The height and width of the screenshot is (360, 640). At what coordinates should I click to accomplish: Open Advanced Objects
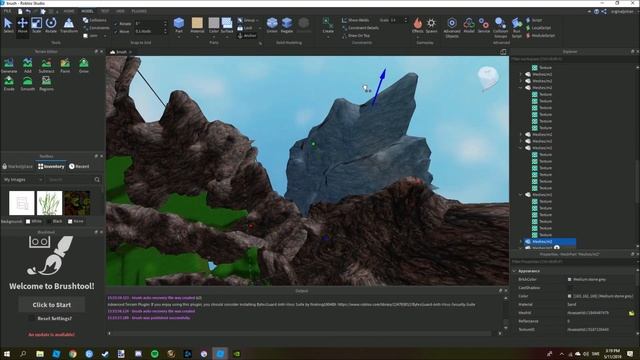452,28
